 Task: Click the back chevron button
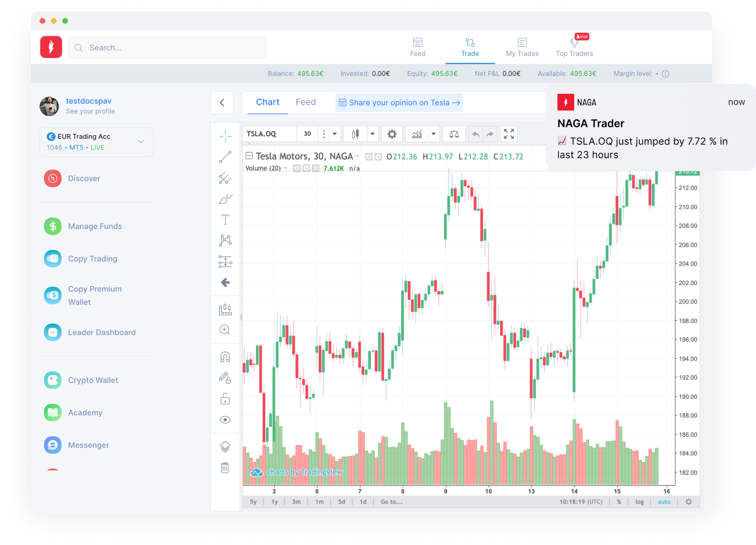[x=222, y=103]
